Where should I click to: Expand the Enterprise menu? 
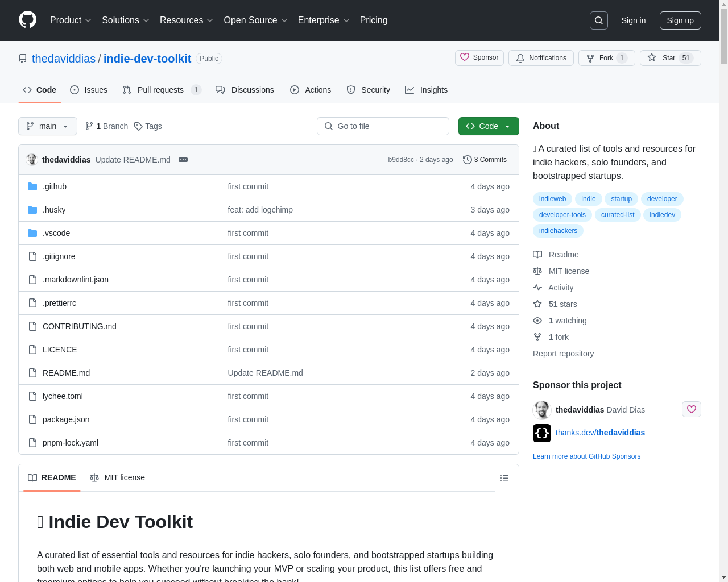[324, 20]
